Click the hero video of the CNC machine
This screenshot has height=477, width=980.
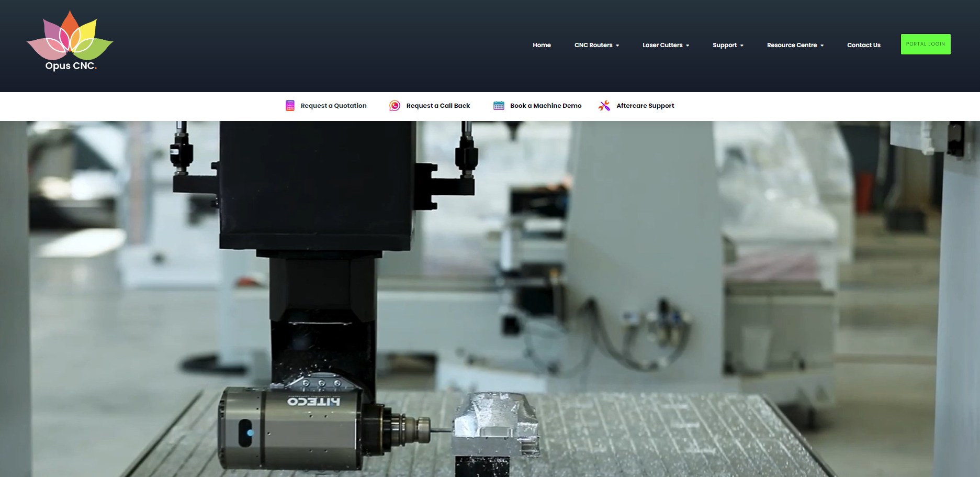click(490, 298)
